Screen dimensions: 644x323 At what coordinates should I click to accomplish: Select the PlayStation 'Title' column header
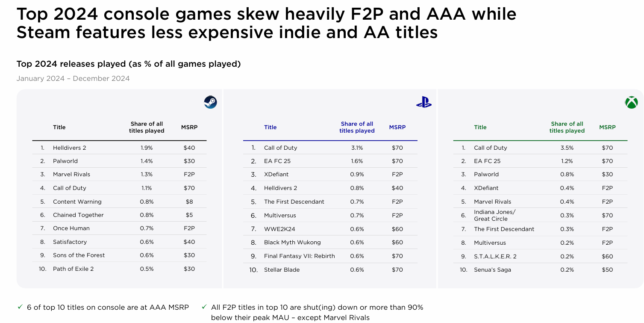click(270, 127)
